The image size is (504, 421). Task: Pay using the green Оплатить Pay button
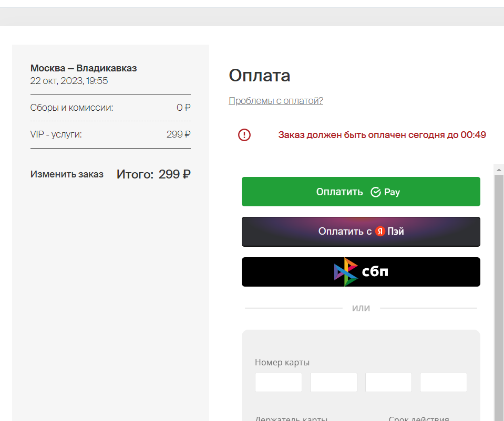pyautogui.click(x=361, y=192)
